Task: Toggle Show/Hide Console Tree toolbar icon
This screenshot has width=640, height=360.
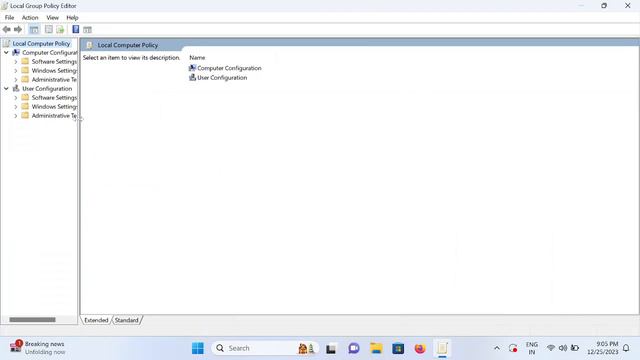Action: [x=34, y=29]
